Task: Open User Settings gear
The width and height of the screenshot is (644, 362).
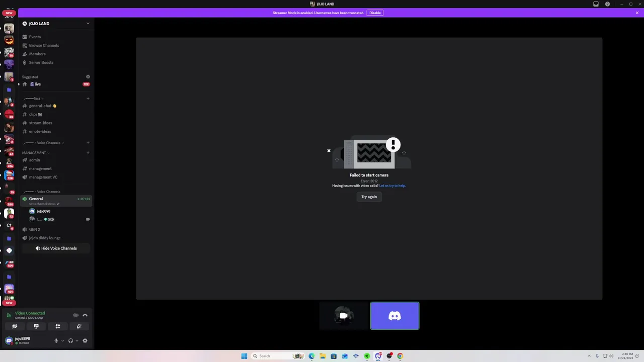Action: [x=85, y=340]
